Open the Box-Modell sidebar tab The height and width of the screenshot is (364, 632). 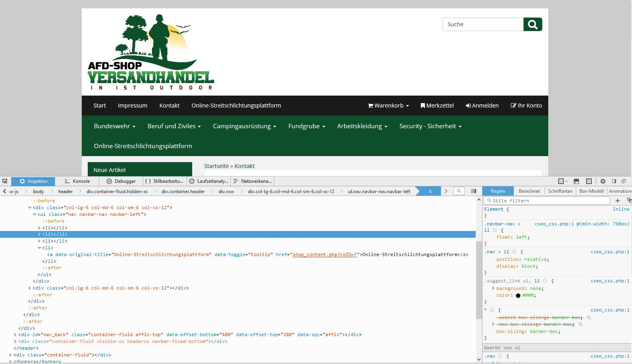(591, 191)
